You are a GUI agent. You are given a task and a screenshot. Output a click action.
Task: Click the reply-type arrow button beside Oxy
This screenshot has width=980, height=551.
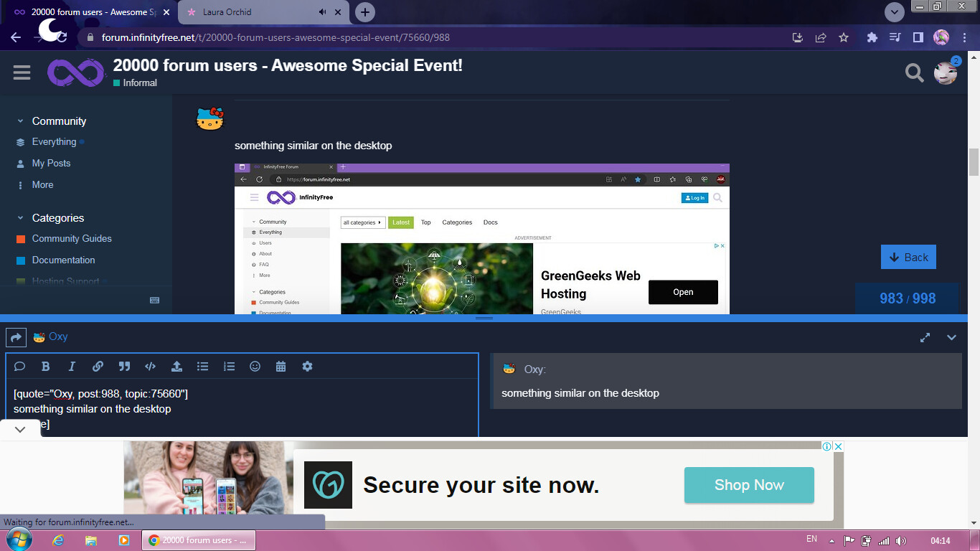[16, 336]
